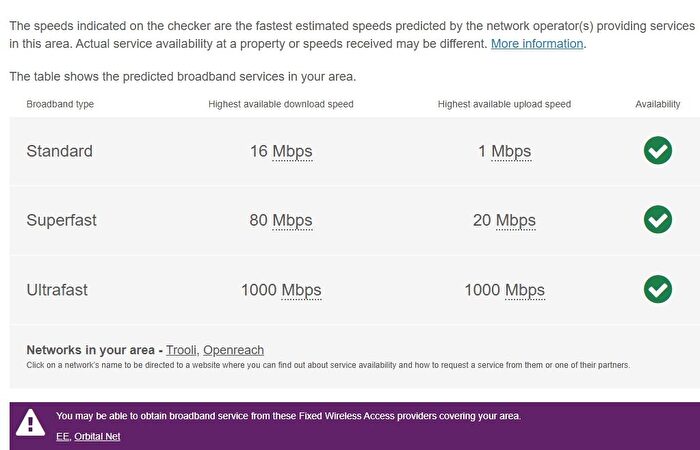Screen dimensions: 700x450
Task: Click Mbps abbreviation next to 1 upload
Action: pyautogui.click(x=511, y=152)
